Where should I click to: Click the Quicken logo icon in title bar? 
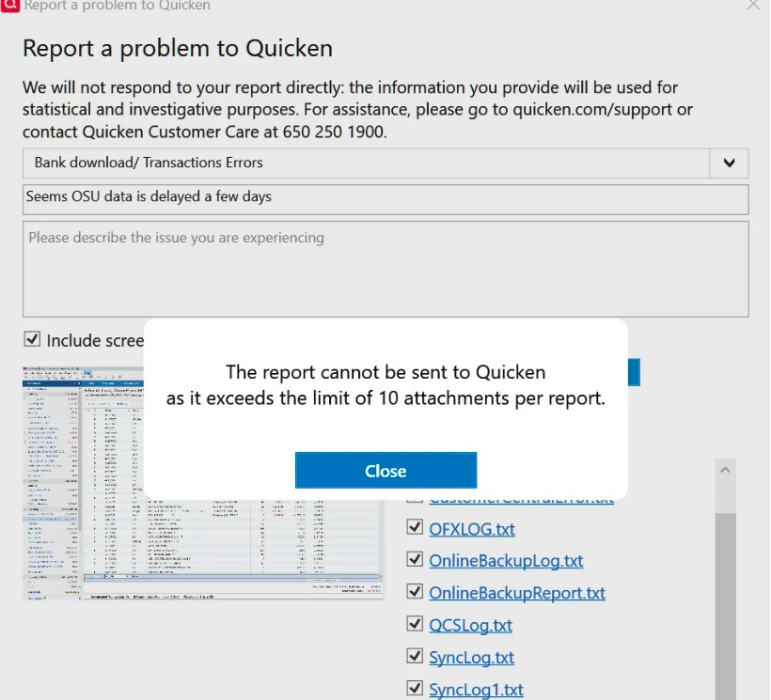click(9, 6)
